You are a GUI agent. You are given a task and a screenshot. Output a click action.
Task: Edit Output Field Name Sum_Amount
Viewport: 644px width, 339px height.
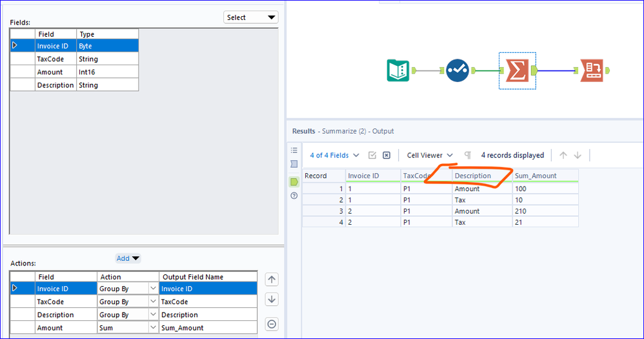tap(208, 328)
